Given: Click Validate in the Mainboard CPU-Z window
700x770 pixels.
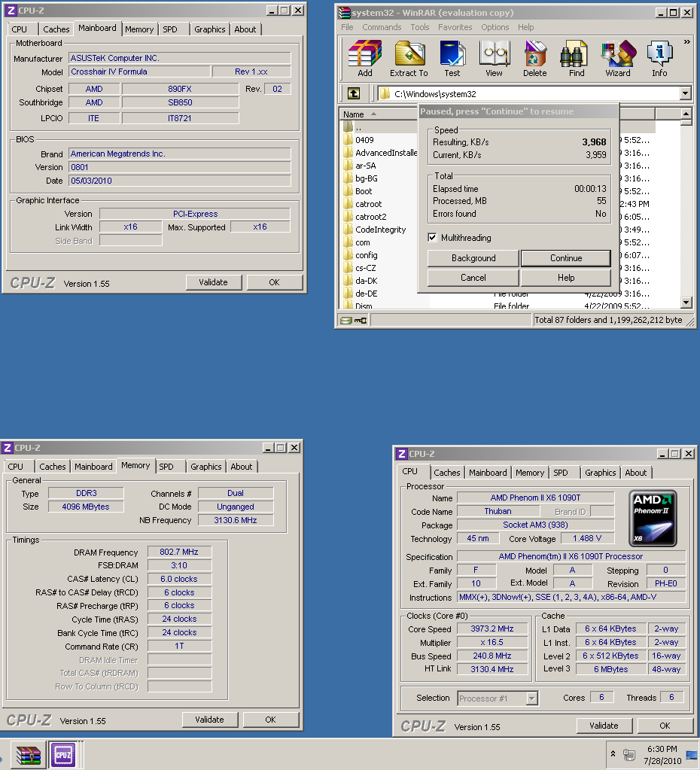Looking at the screenshot, I should point(213,282).
